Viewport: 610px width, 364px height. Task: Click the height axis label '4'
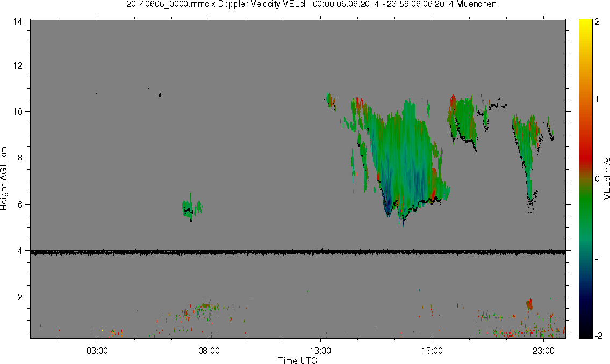tap(19, 251)
